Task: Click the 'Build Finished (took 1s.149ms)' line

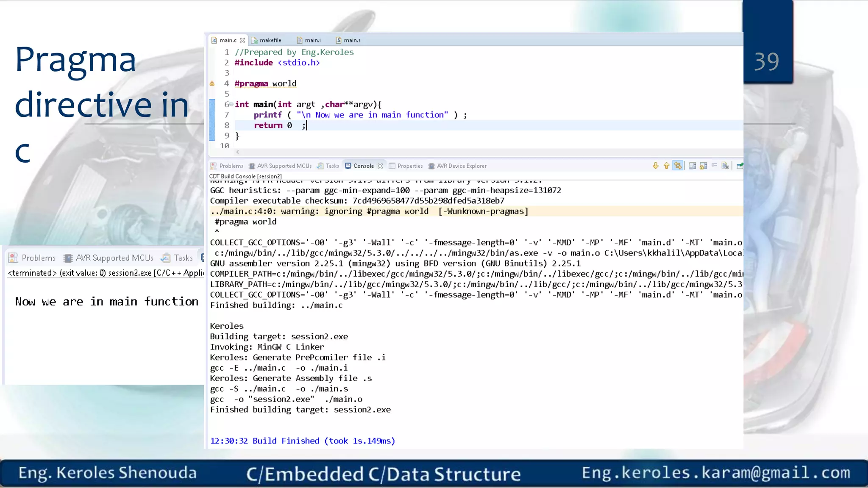Action: (303, 441)
